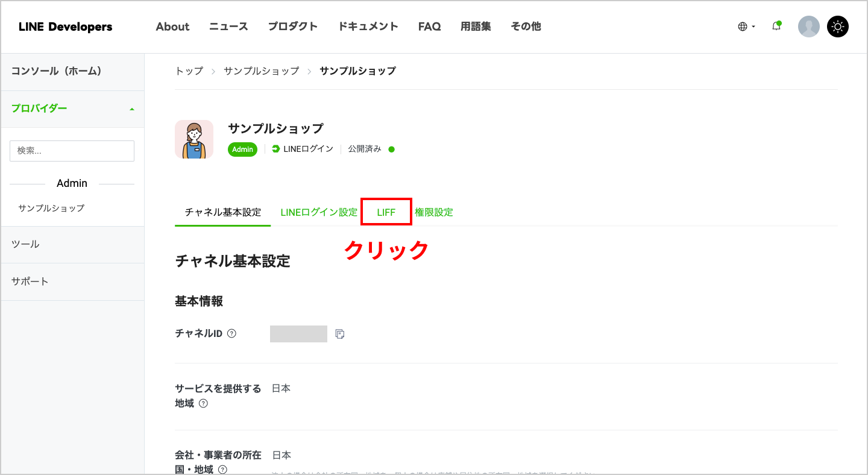Collapse the プロバイダー sidebar section
Screen dimensions: 868x475
[x=72, y=109]
